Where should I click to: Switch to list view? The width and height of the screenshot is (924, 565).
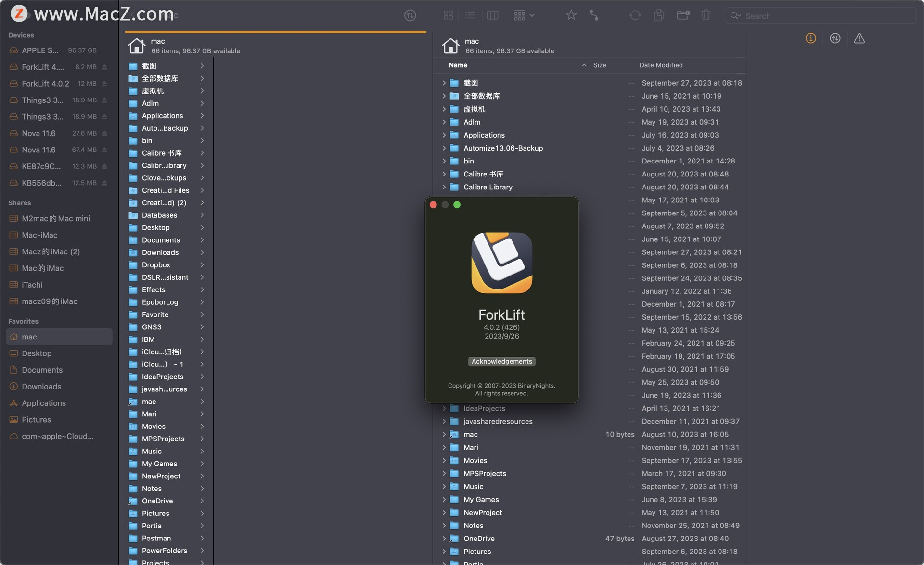point(470,15)
